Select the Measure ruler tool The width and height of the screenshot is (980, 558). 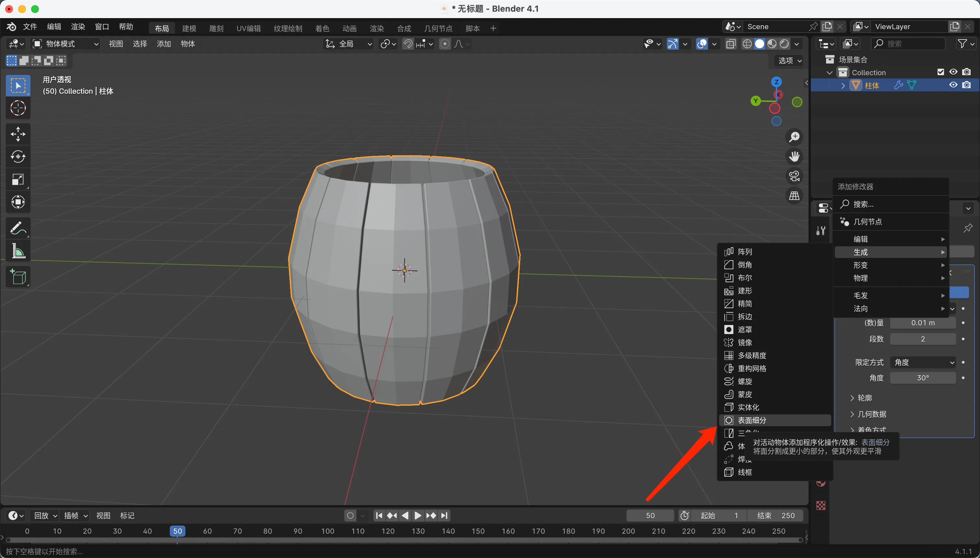tap(18, 251)
